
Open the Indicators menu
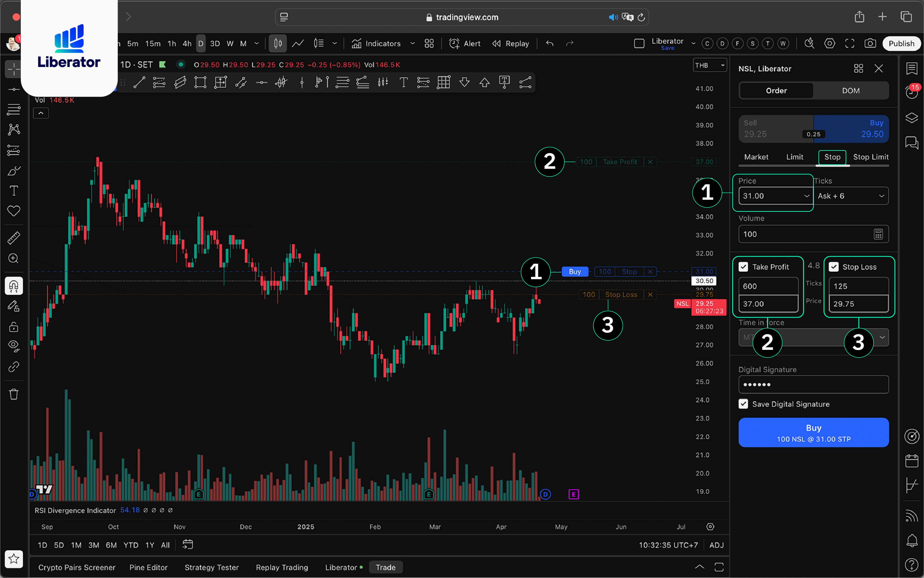click(376, 44)
